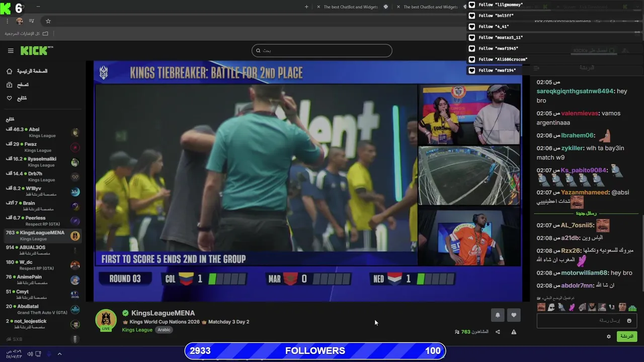Open the all bookmarks folder
The width and height of the screenshot is (644, 362).
[27, 34]
